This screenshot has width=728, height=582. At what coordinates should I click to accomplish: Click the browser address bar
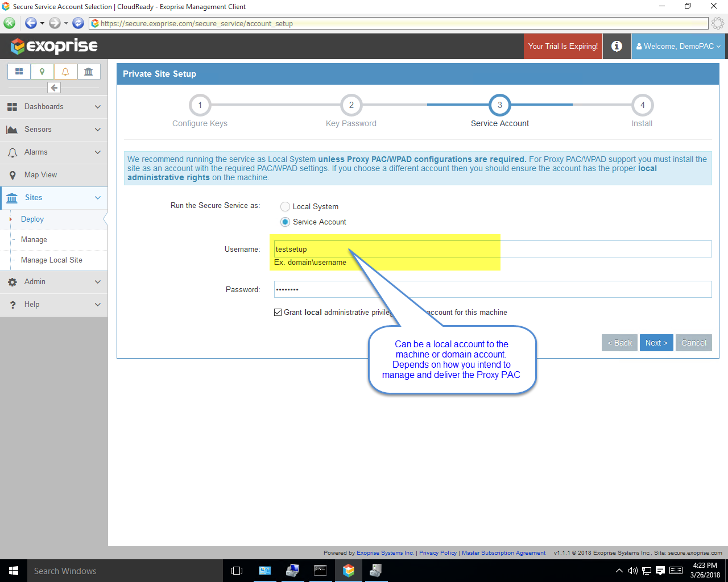(x=399, y=23)
